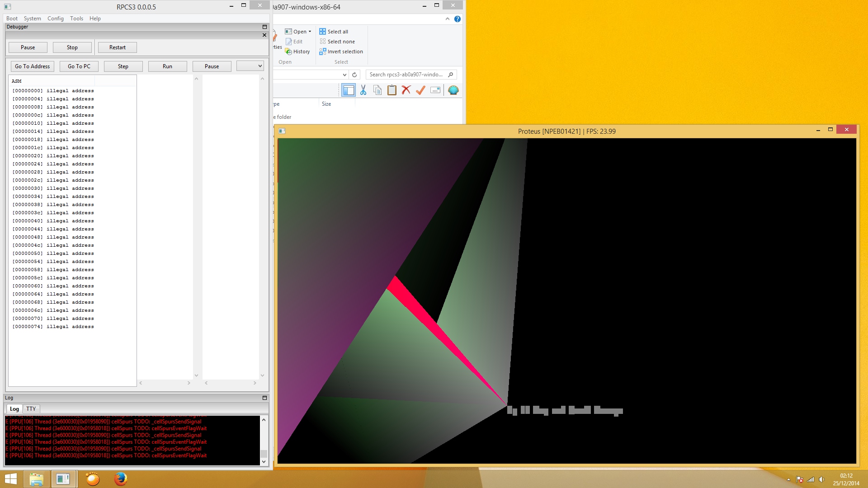Show hidden tray icons arrow

tap(788, 479)
